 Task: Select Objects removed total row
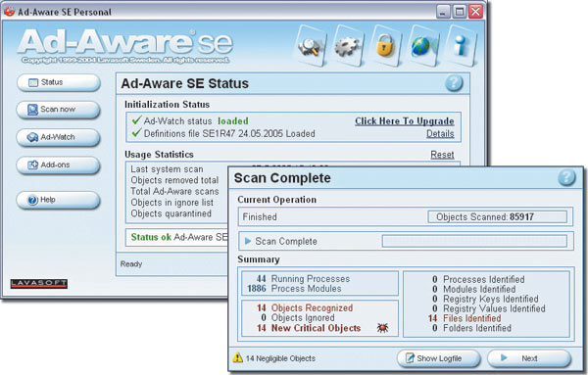pyautogui.click(x=174, y=180)
